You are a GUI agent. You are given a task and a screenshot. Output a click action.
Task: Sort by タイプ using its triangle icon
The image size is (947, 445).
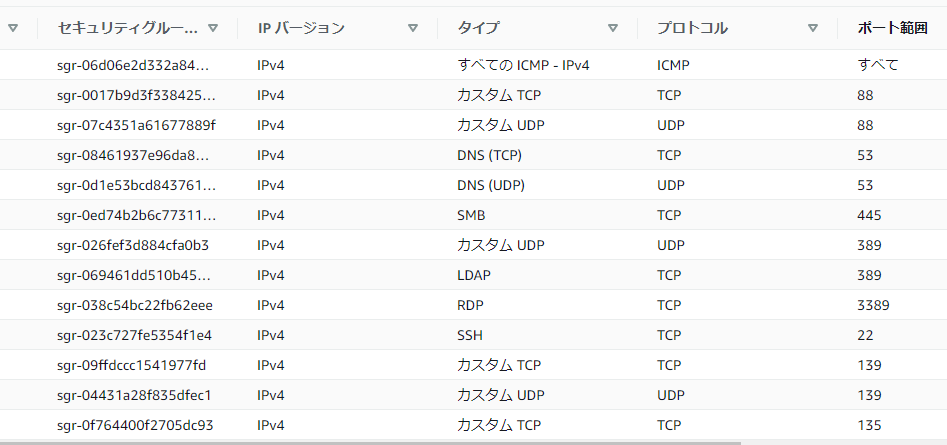coord(613,28)
